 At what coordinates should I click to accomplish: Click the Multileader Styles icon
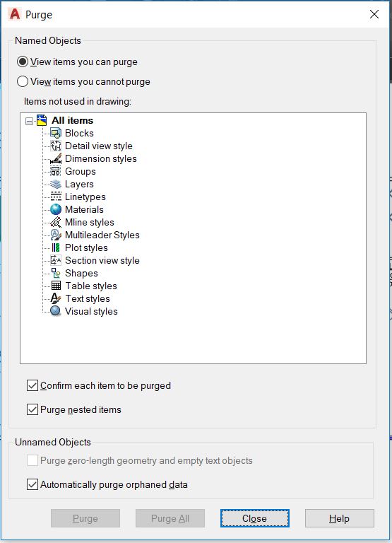coord(56,235)
